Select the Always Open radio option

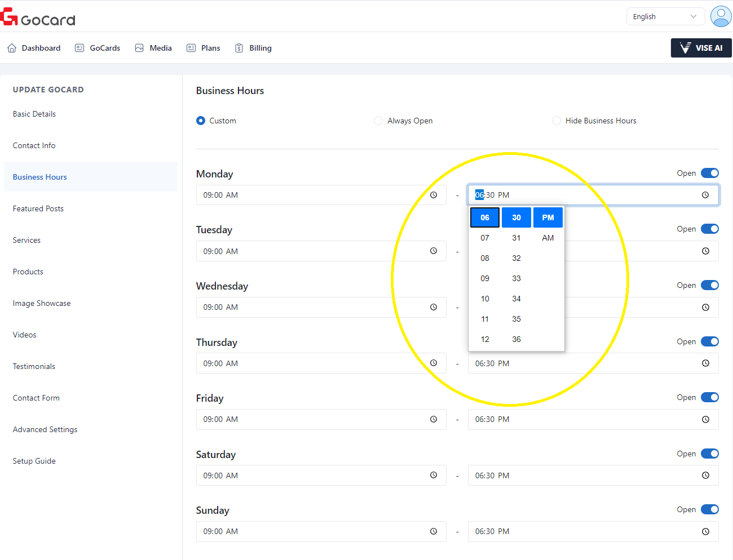click(378, 121)
